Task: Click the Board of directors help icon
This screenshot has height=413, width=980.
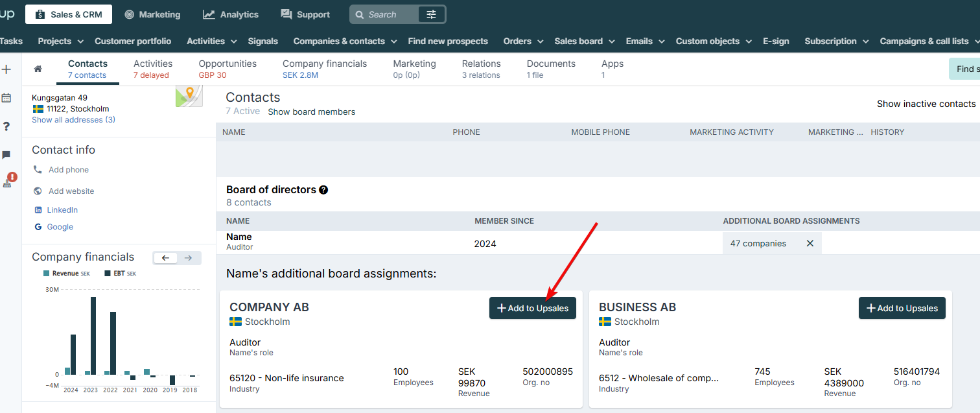Action: click(x=323, y=190)
